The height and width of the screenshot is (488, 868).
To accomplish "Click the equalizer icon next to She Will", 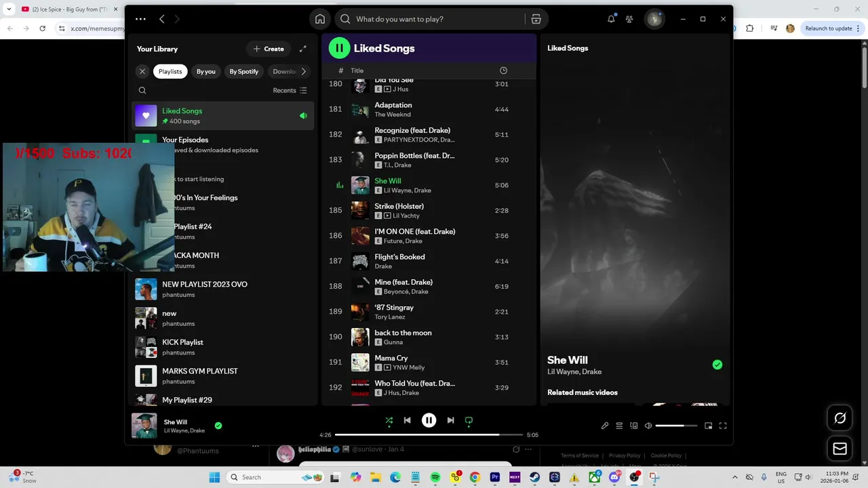I will click(340, 185).
